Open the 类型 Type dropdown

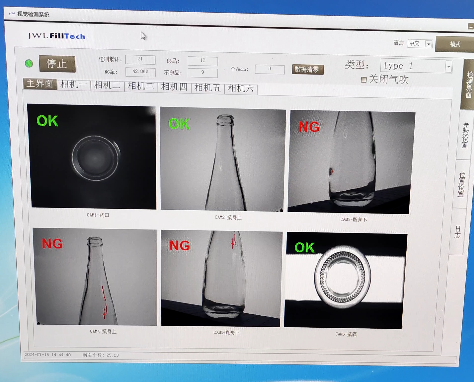coord(416,66)
